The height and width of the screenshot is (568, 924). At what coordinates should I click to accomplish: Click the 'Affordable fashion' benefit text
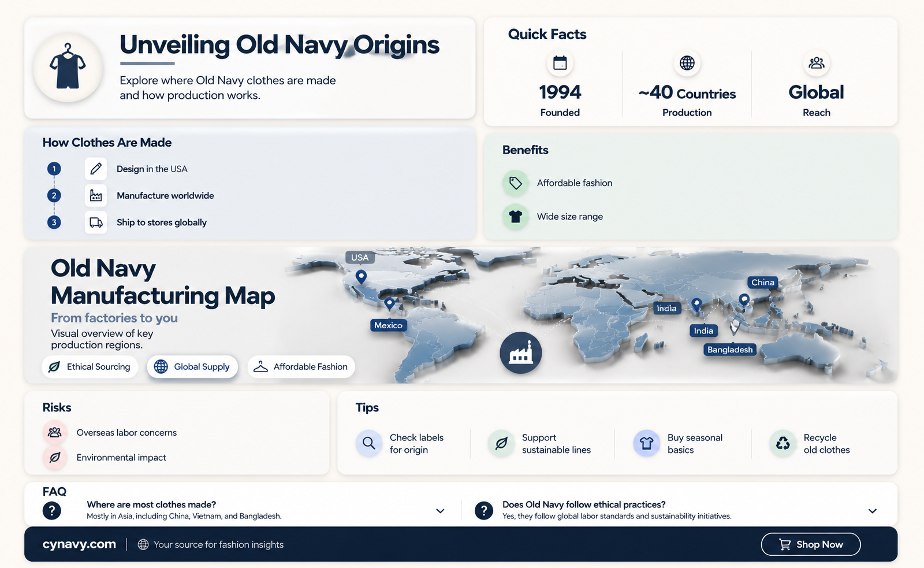click(575, 183)
